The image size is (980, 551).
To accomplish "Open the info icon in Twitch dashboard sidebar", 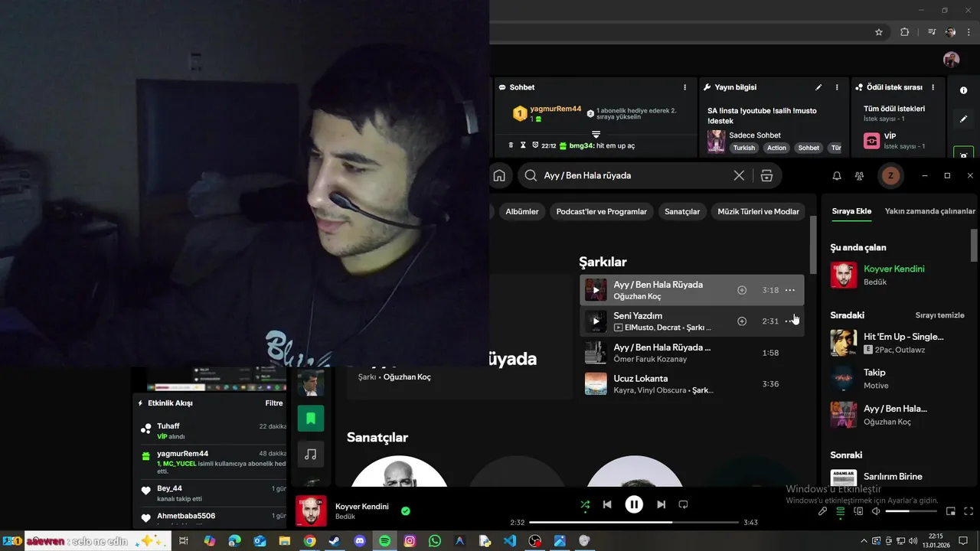I will pyautogui.click(x=963, y=90).
